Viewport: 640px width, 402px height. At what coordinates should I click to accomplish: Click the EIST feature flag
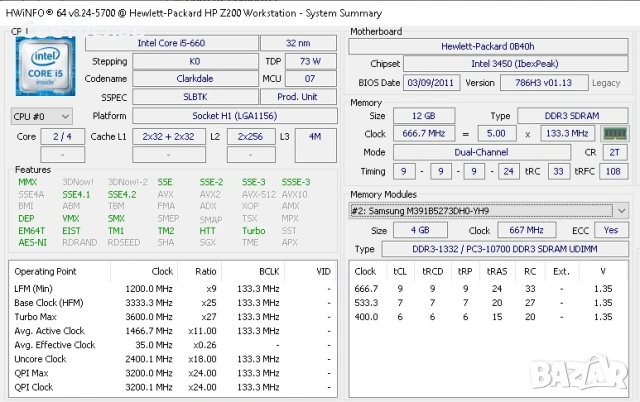click(x=71, y=231)
